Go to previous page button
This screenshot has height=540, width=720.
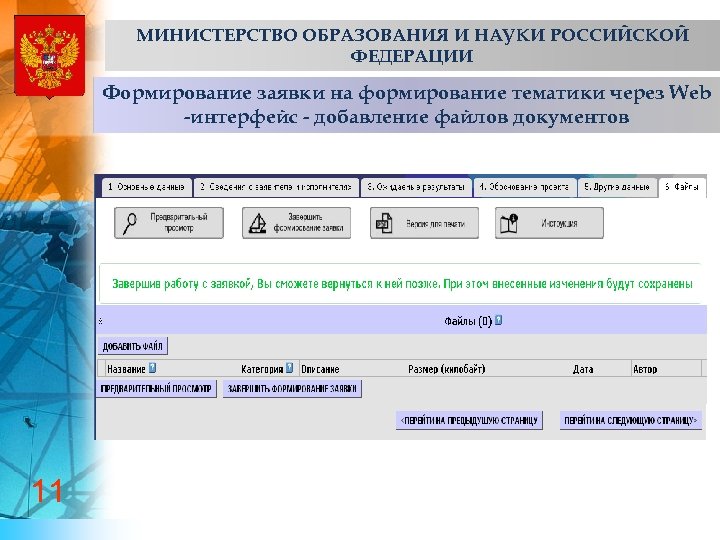[x=469, y=421]
